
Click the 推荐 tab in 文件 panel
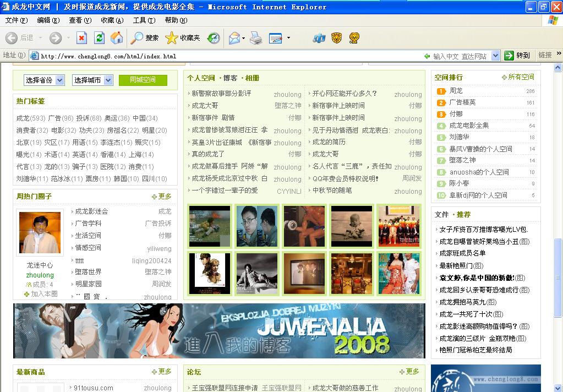(x=463, y=215)
